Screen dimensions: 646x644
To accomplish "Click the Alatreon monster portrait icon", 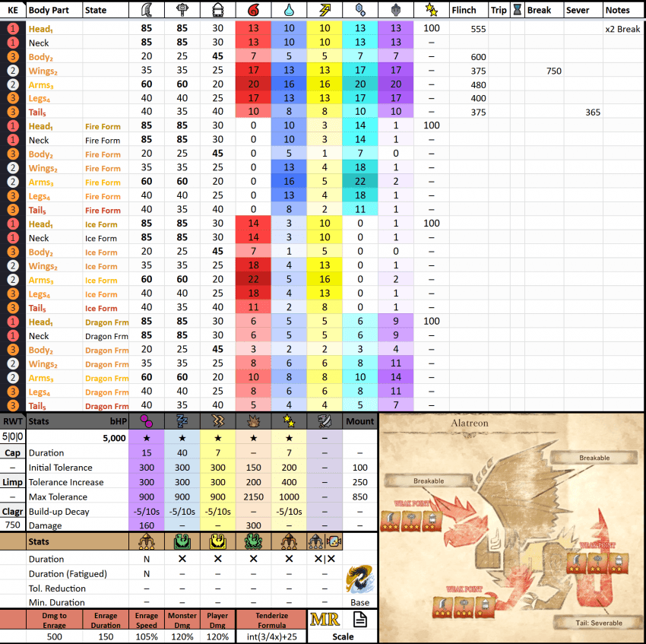I will [360, 579].
